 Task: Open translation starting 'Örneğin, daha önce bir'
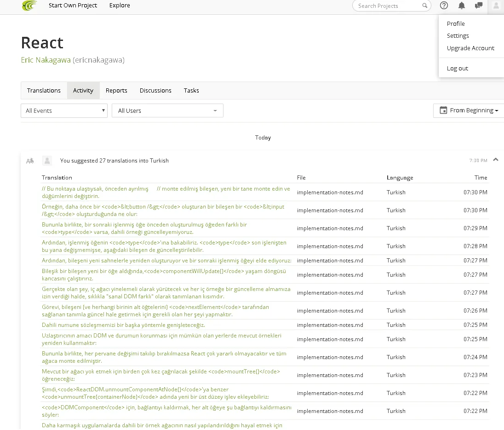163,210
